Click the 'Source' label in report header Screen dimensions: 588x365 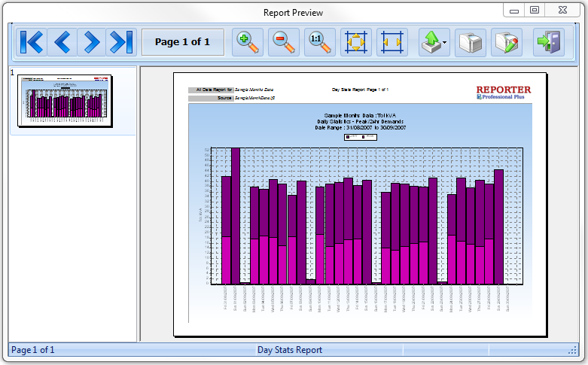coord(211,98)
